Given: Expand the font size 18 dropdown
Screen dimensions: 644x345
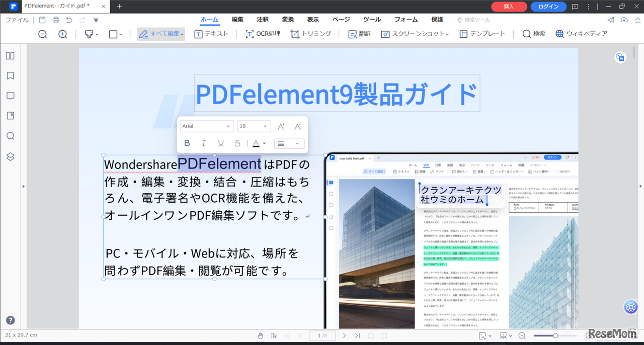Looking at the screenshot, I should (x=254, y=126).
